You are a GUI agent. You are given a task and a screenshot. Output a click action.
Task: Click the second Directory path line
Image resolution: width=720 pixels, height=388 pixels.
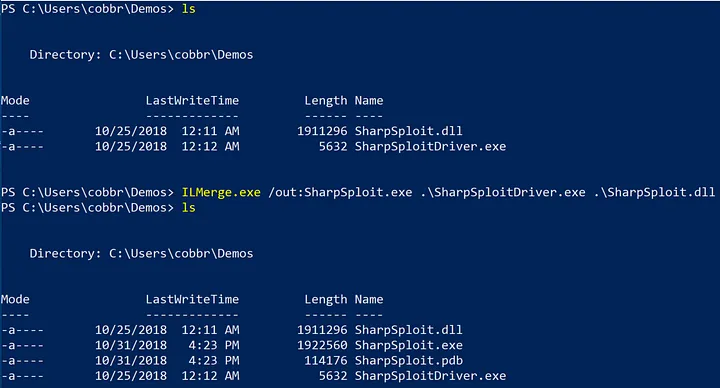tap(141, 253)
